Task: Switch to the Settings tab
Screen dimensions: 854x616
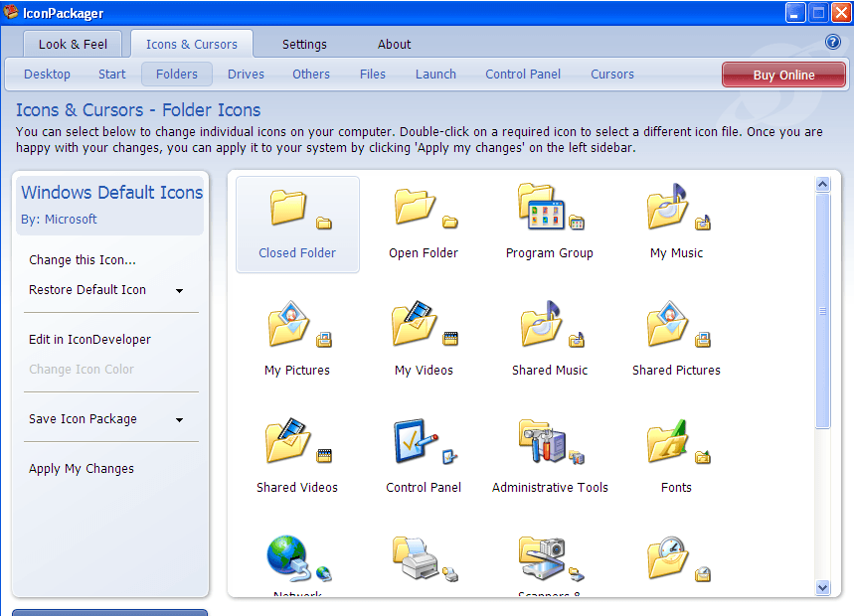Action: (304, 44)
